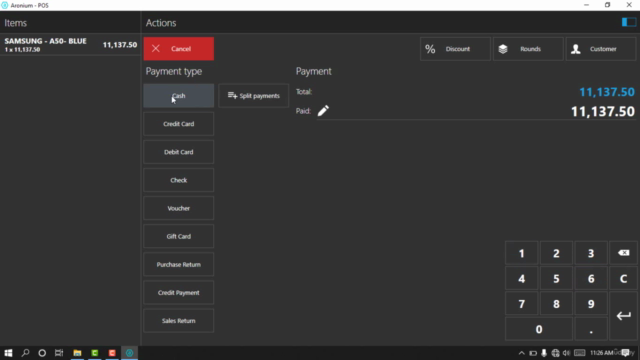Screen dimensions: 640x360
Task: Clear the amount with the C key
Action: click(x=623, y=278)
